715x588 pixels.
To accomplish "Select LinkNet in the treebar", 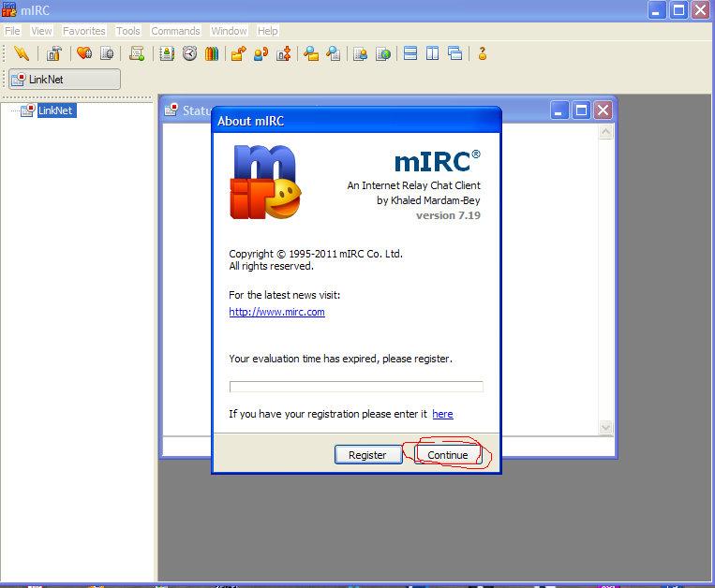I will pyautogui.click(x=55, y=110).
